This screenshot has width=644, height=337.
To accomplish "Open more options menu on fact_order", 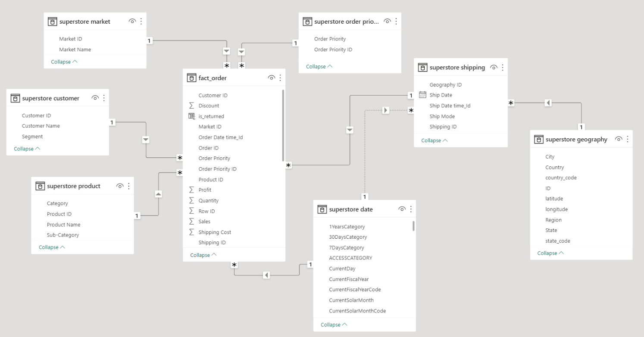I will pos(280,78).
